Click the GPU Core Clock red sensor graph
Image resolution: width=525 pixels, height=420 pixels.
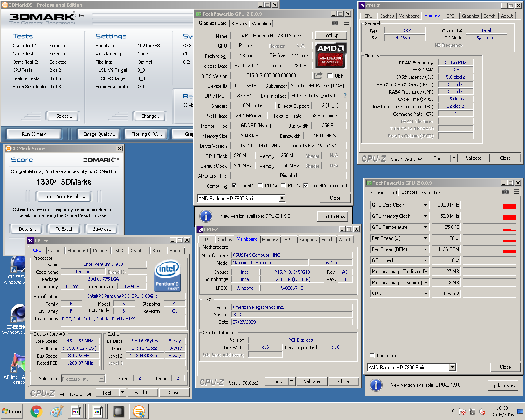489,205
